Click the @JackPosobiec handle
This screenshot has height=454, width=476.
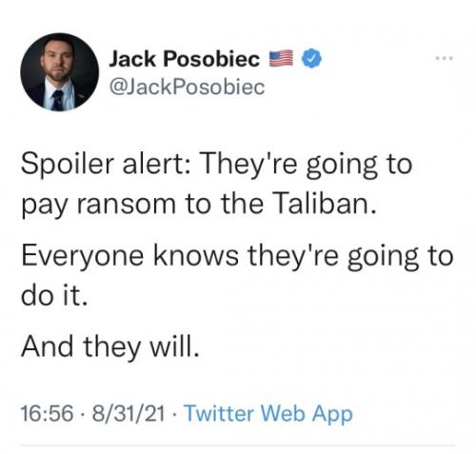tap(187, 87)
